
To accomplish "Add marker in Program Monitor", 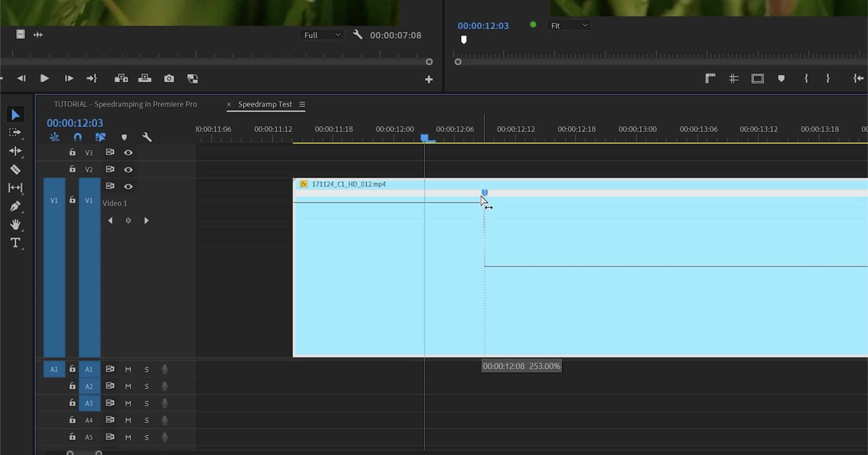I will pyautogui.click(x=781, y=79).
